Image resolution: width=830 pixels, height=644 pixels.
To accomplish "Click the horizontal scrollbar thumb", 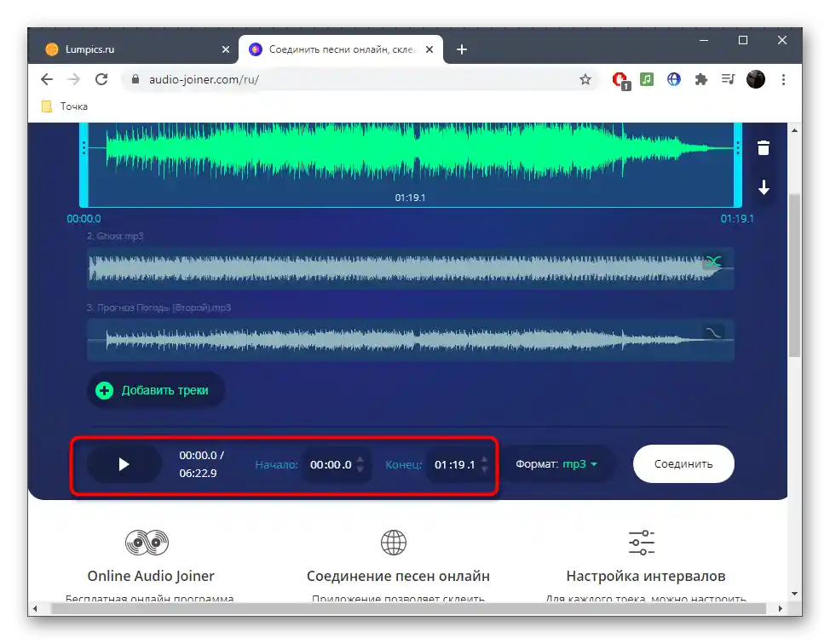I will [x=409, y=608].
